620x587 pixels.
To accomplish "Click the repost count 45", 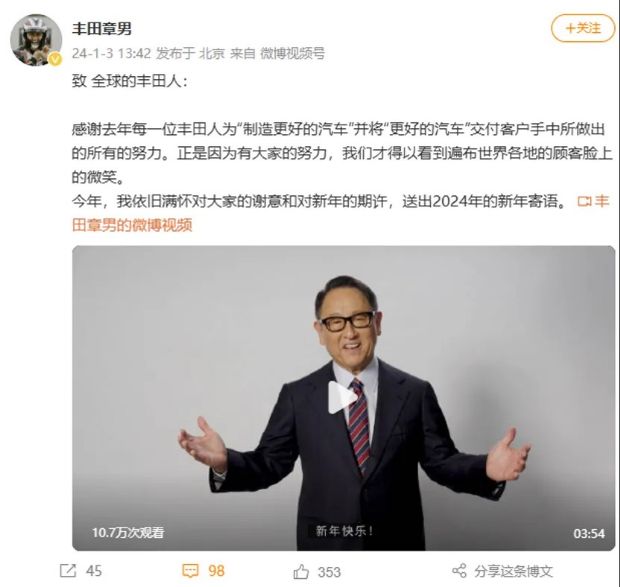I will coord(94,571).
